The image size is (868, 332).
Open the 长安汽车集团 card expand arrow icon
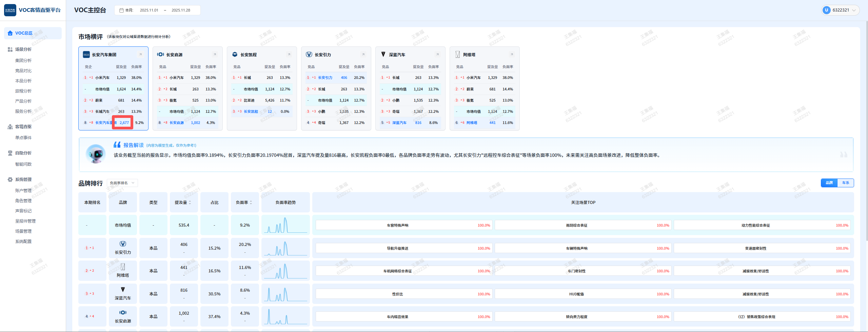click(140, 55)
